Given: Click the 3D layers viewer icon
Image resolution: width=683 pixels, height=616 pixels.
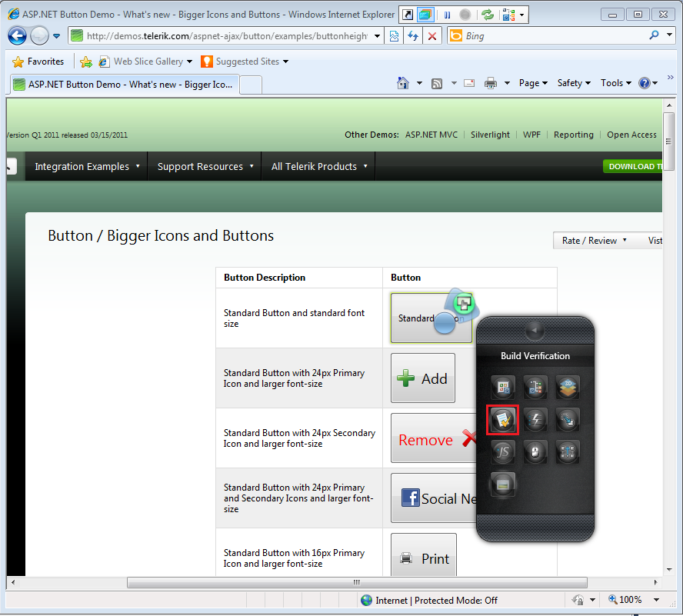Looking at the screenshot, I should [x=568, y=388].
